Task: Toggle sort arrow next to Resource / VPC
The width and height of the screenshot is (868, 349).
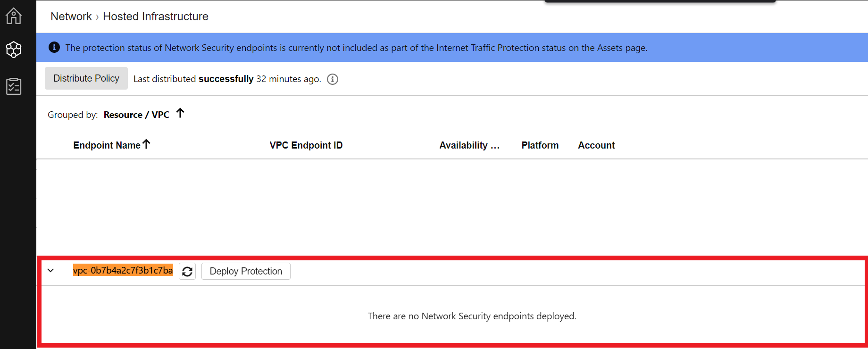Action: (180, 113)
